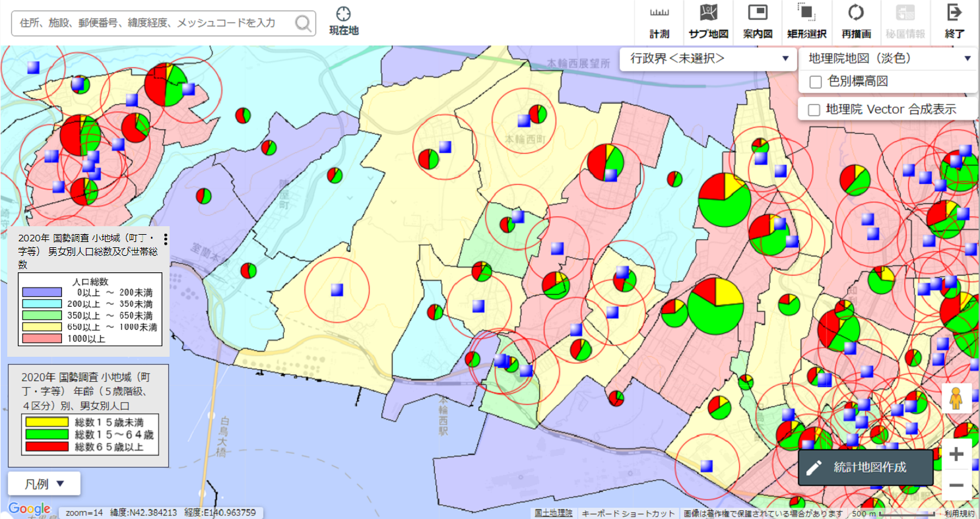Click the 終了 exit icon
The width and height of the screenshot is (980, 519).
(954, 13)
